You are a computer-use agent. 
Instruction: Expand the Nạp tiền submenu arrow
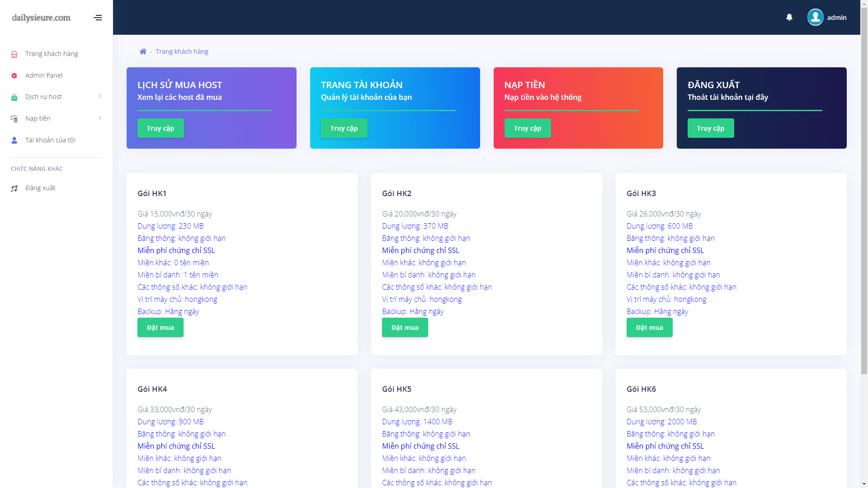[x=100, y=118]
